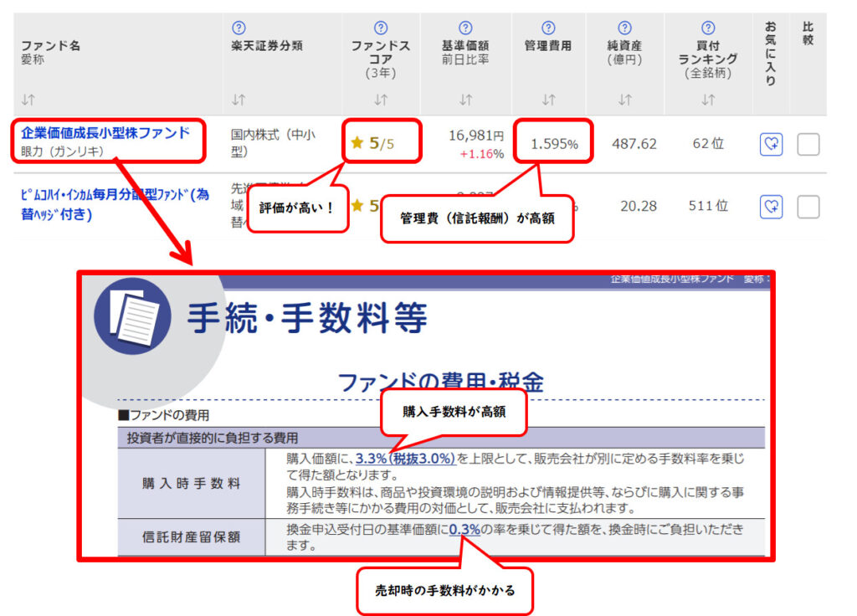The height and width of the screenshot is (616, 857).
Task: Sort by 基準価額 column arrows
Action: coord(465,100)
